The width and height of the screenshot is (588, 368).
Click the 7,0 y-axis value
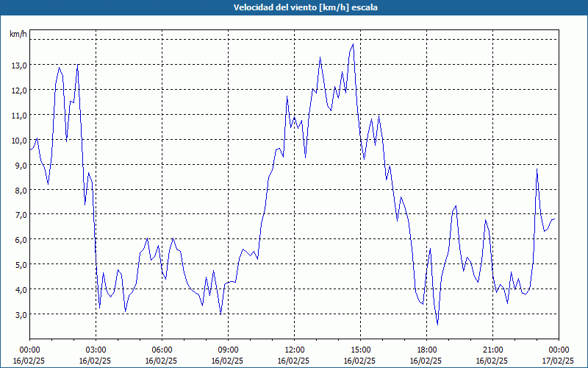(21, 215)
